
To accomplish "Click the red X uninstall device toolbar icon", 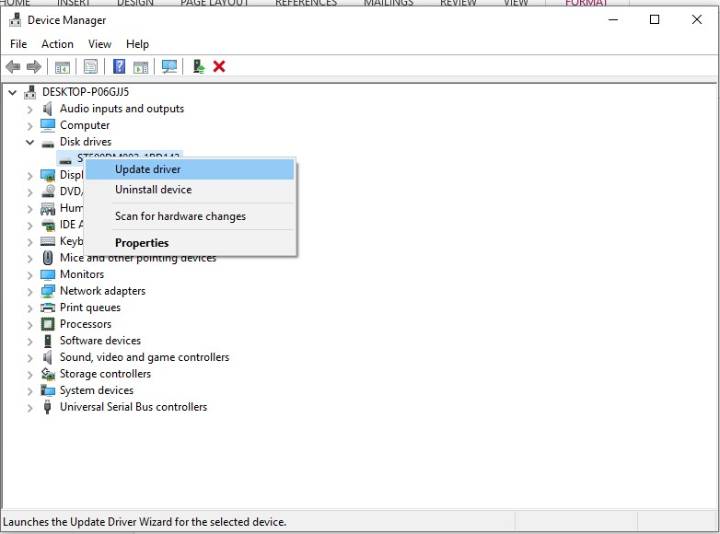I will point(219,67).
